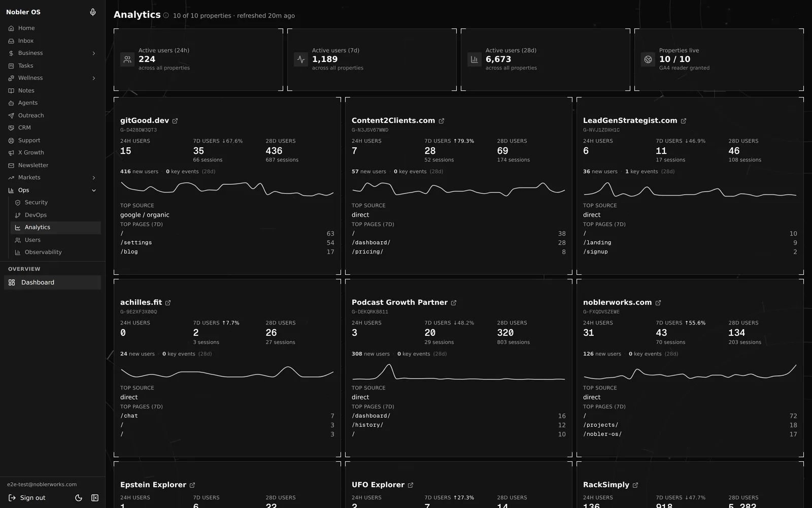Click the Agents robot icon

point(11,103)
